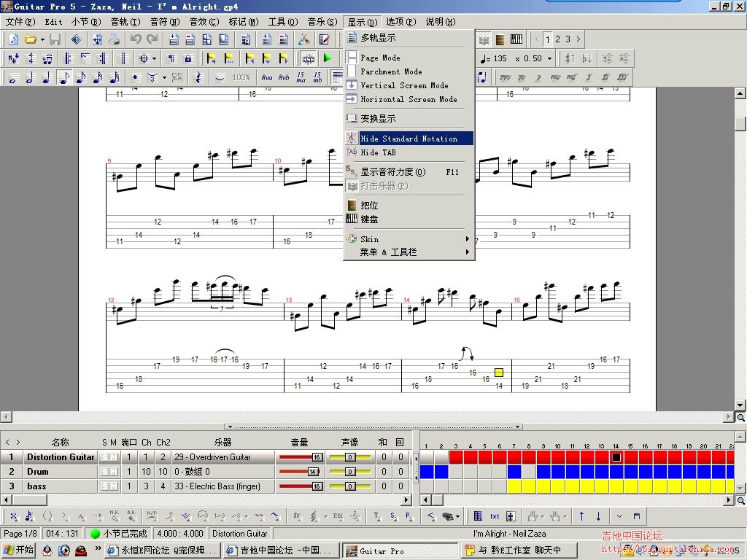
Task: Apply 8vb octave marking
Action: 284,77
